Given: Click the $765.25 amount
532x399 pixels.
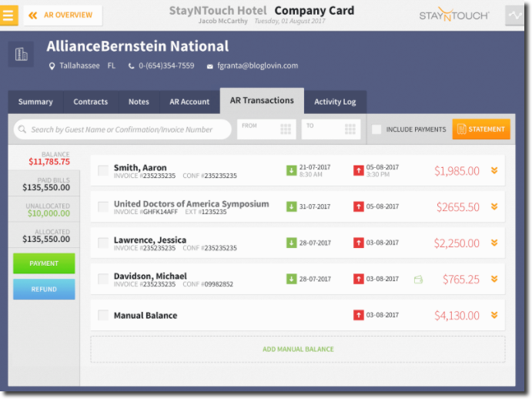Looking at the screenshot, I should pyautogui.click(x=461, y=280).
